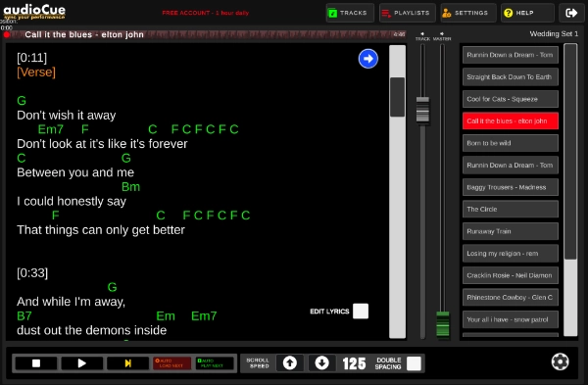Click the logout exit icon
The height and width of the screenshot is (385, 588).
pos(571,13)
